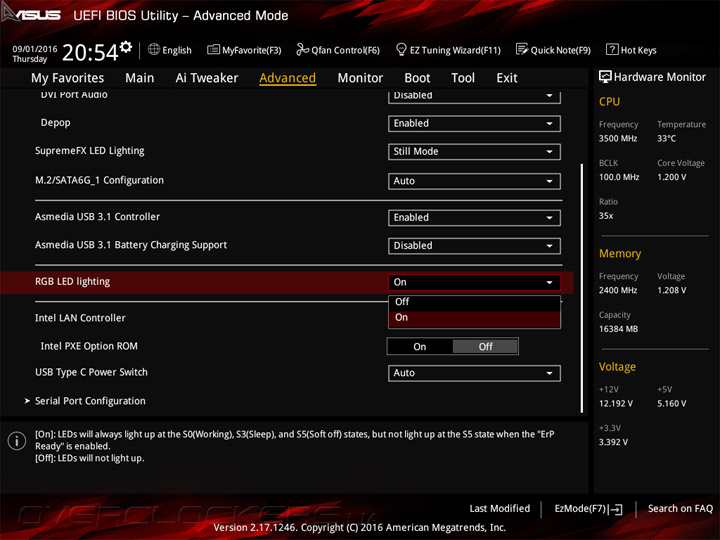Click the 20:54 clock display

point(90,52)
